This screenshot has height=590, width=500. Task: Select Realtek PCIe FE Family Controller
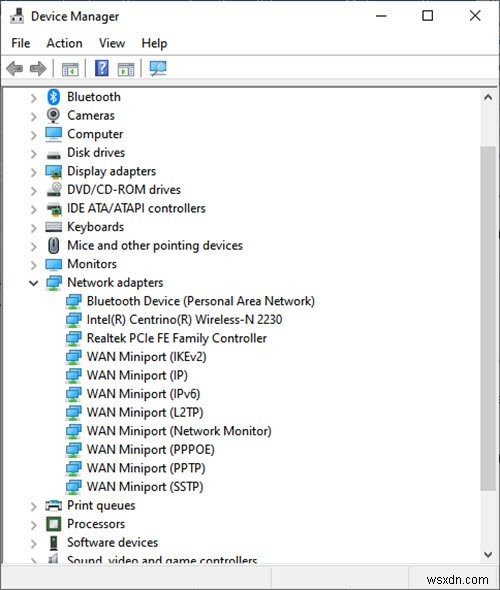176,338
